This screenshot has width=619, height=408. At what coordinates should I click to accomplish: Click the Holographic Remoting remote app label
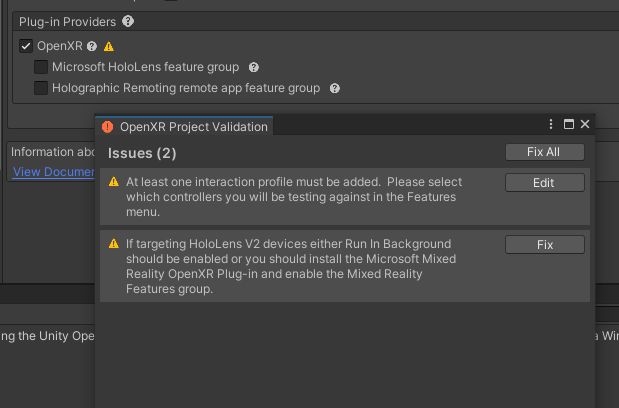pos(186,88)
